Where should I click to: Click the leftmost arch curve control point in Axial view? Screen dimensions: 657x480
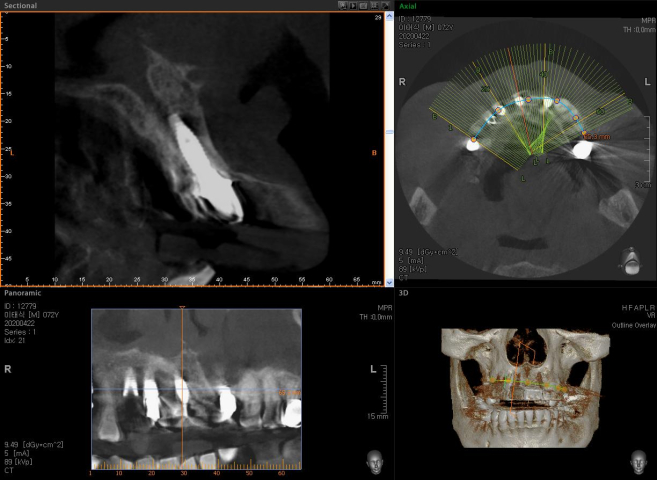pos(473,139)
